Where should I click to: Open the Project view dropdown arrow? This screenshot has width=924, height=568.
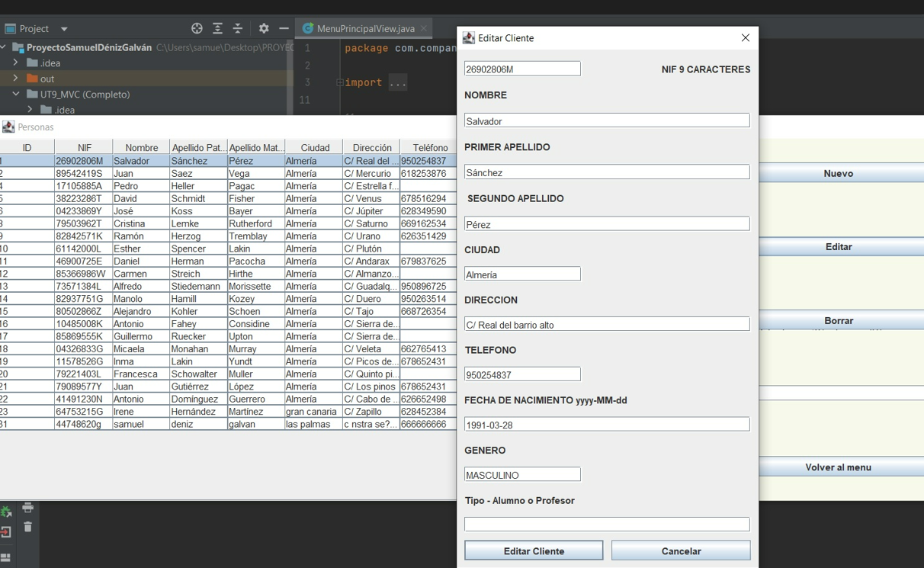tap(64, 29)
